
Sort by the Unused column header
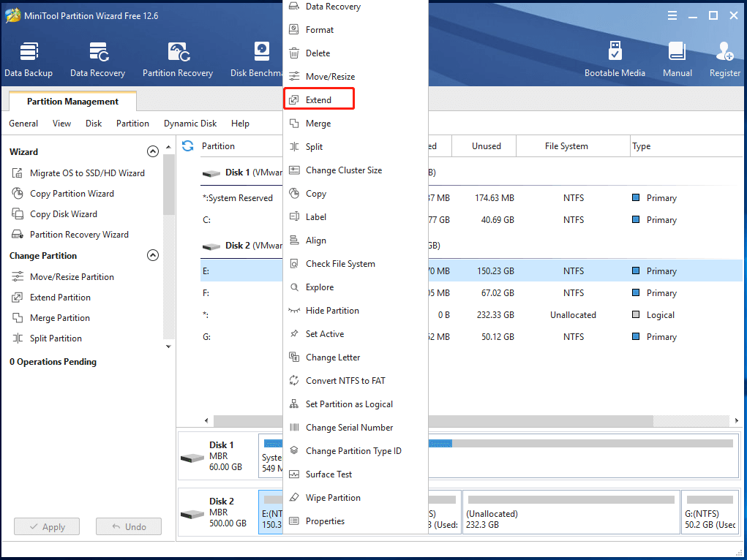(484, 146)
